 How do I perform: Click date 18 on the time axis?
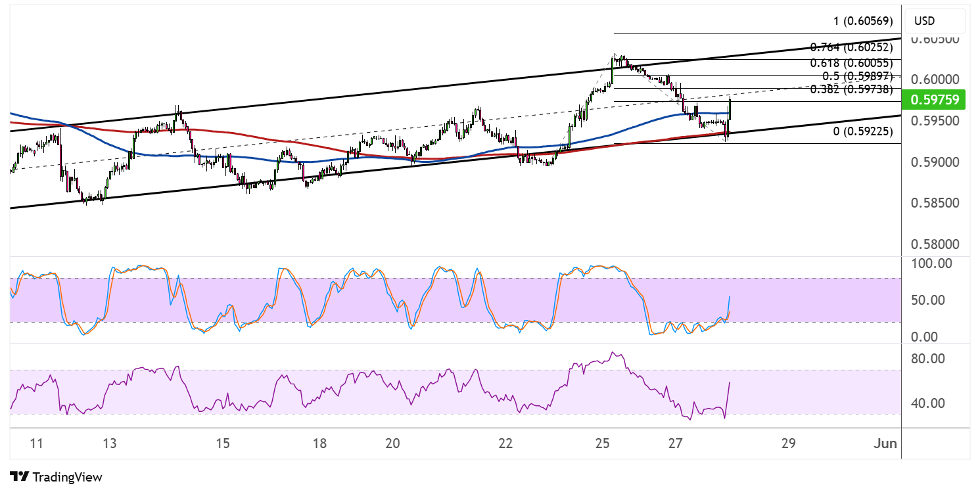tap(319, 443)
